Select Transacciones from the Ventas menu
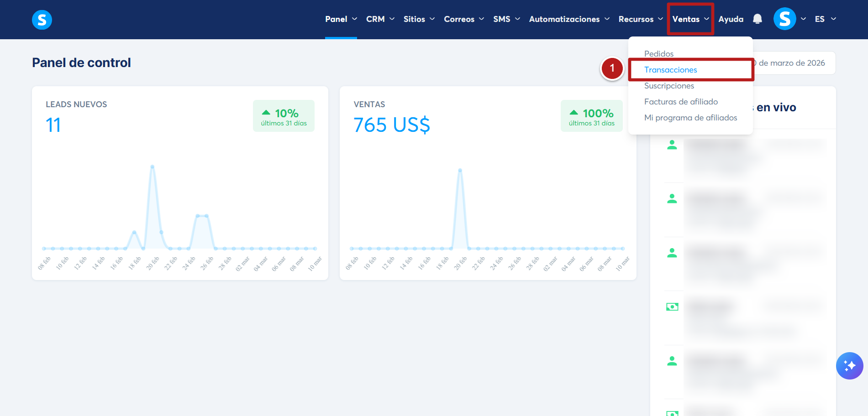 tap(670, 70)
